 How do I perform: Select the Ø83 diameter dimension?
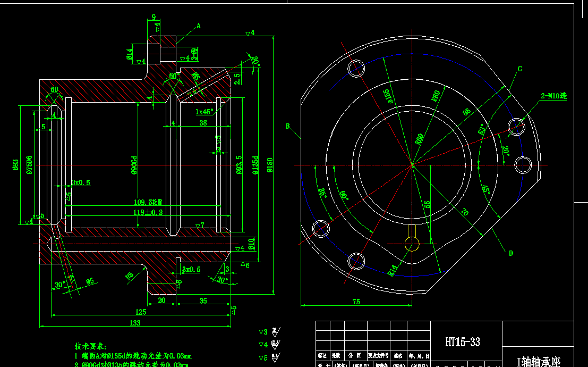[15, 164]
